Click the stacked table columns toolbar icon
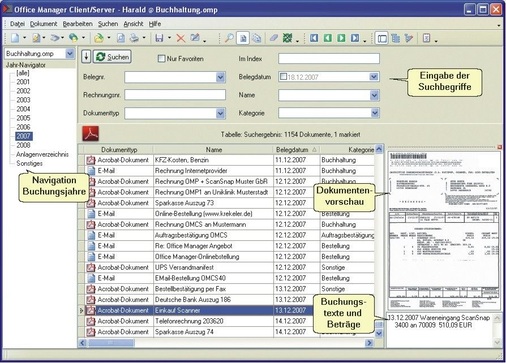The height and width of the screenshot is (363, 506). pos(396,38)
